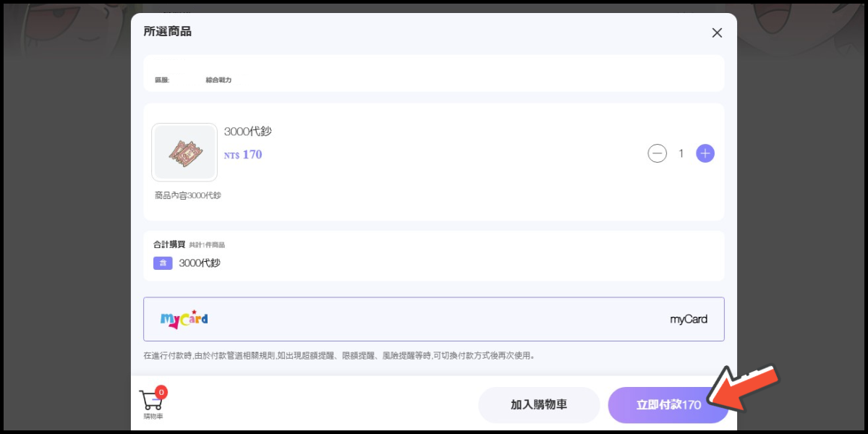Decrease quantity with the minus button
The width and height of the screenshot is (868, 434).
tap(657, 153)
